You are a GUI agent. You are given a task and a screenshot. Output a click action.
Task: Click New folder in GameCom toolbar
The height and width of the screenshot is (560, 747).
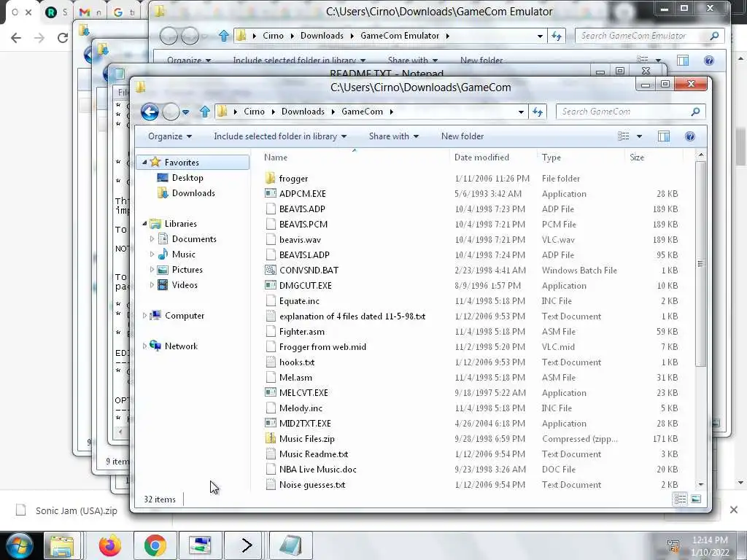462,136
